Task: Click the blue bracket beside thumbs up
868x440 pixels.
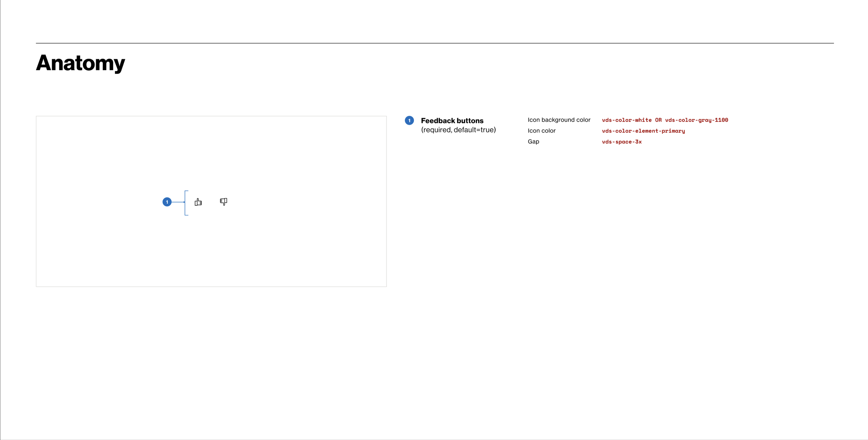Action: 185,209
